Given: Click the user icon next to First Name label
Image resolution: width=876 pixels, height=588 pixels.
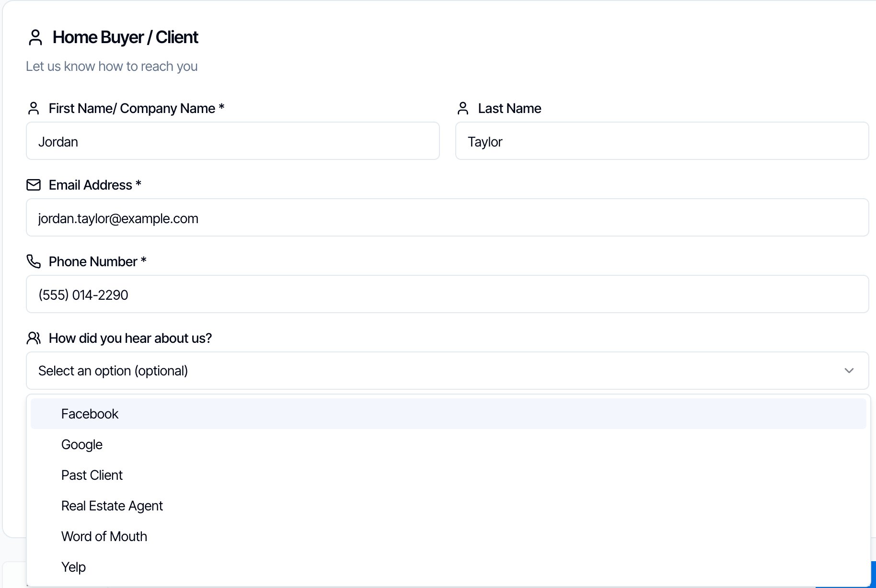Looking at the screenshot, I should click(34, 108).
